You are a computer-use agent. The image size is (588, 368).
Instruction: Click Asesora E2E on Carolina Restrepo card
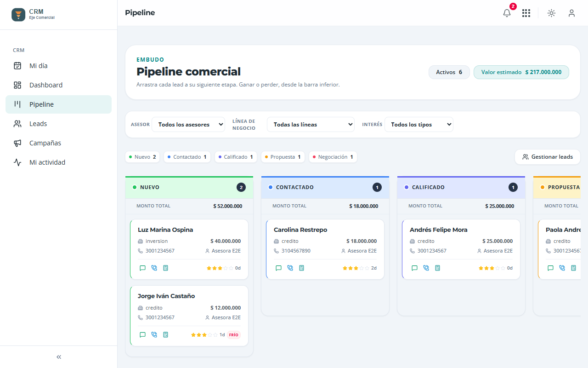tap(359, 251)
